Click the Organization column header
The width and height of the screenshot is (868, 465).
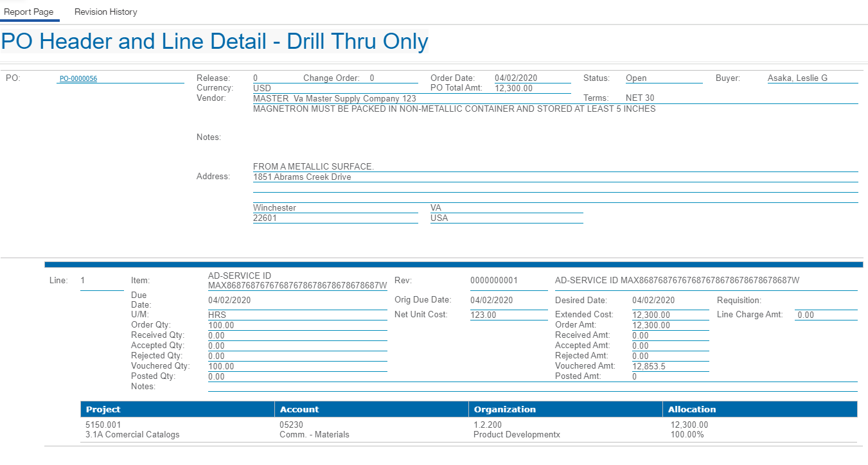coord(504,409)
